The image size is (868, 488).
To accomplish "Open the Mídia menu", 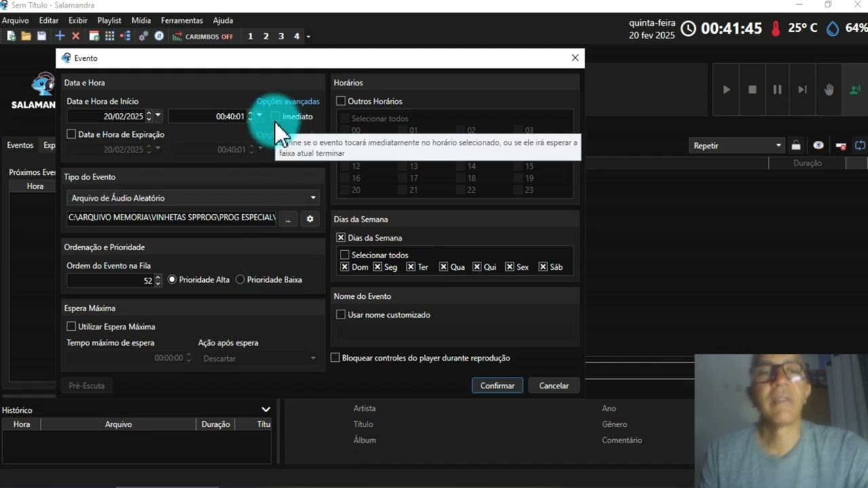I will click(141, 20).
